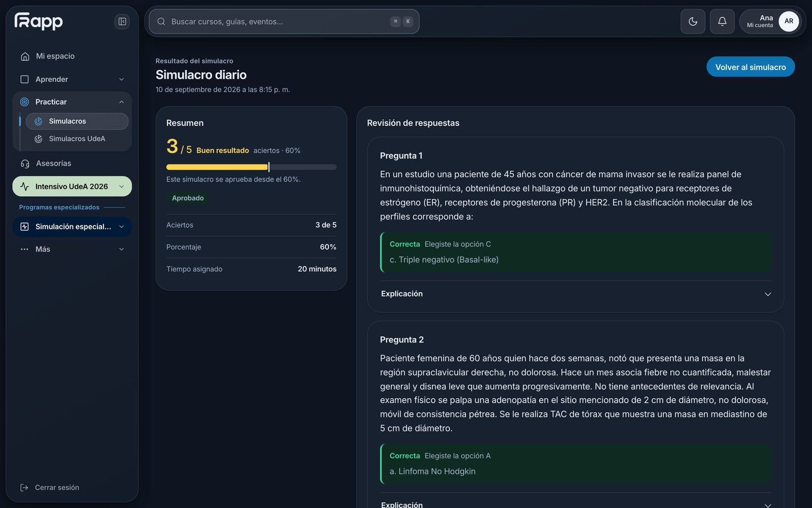Click the Pregunta 2 heading
812x508 pixels.
point(402,340)
